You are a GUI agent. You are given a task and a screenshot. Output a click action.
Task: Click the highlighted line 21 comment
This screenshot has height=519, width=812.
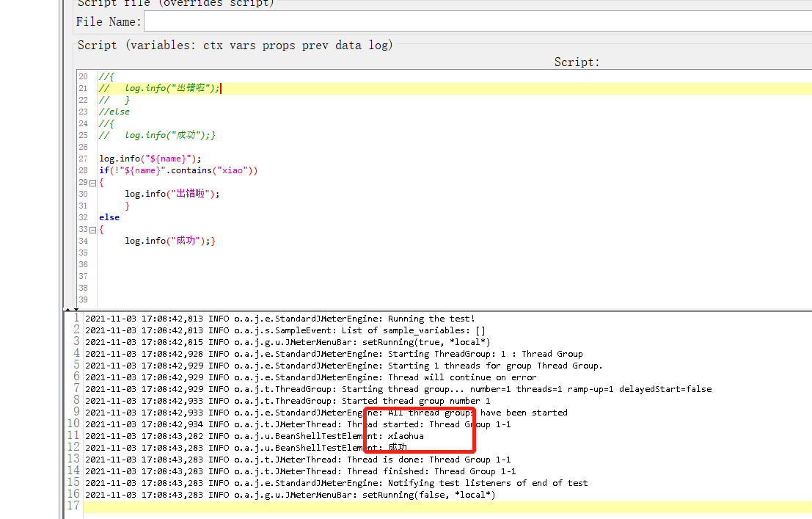pos(161,88)
